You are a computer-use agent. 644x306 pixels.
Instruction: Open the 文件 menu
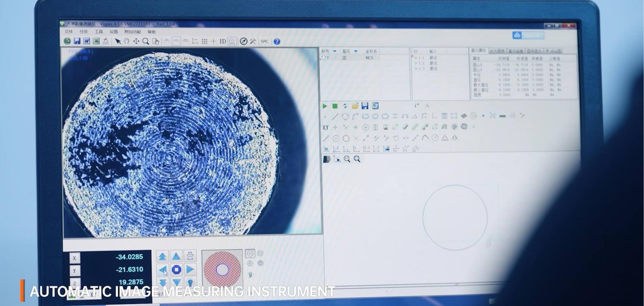(69, 32)
